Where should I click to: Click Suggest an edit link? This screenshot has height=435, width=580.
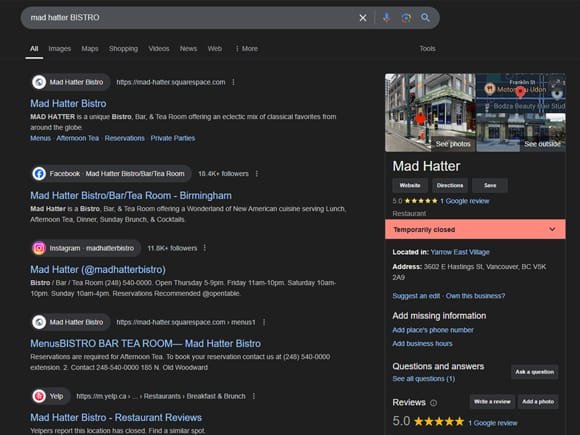(416, 296)
